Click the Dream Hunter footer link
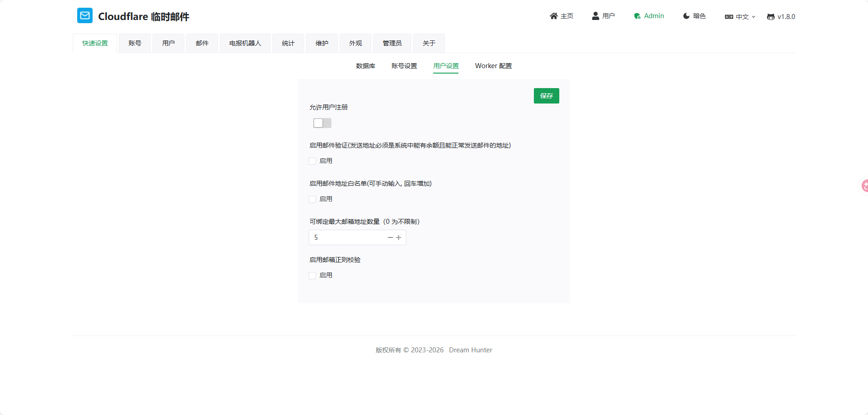The width and height of the screenshot is (868, 415). click(x=470, y=350)
